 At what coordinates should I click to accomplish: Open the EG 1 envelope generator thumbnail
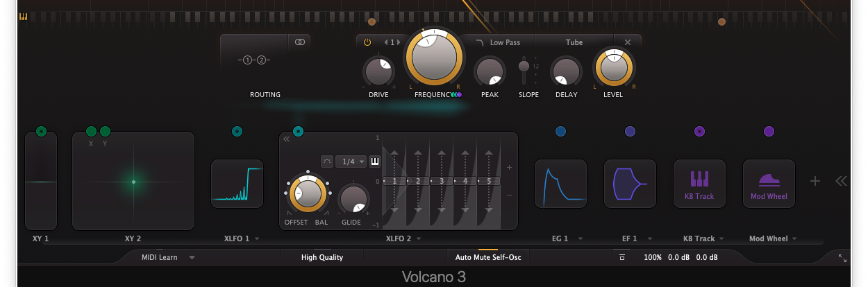(560, 184)
